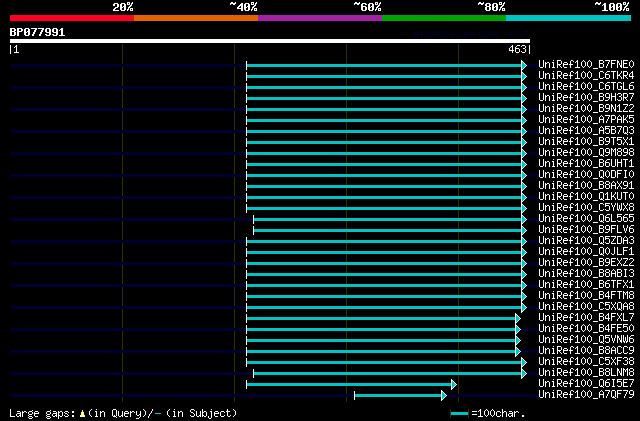
Task: Open hit UniRef100_C6TGL6
Action: pos(586,87)
